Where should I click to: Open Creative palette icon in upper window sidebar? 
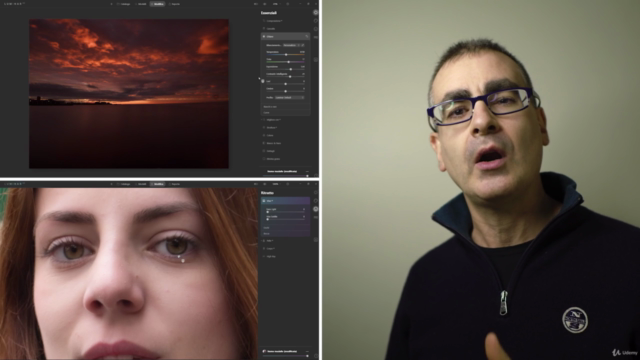316,20
